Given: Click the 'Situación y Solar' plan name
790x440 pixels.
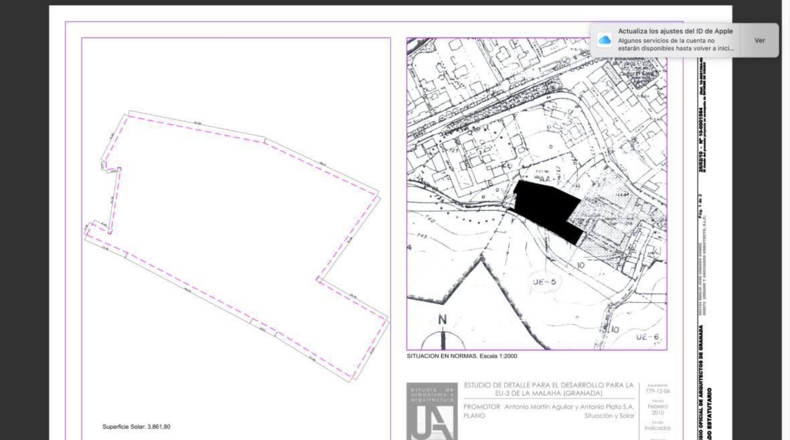Looking at the screenshot, I should pyautogui.click(x=609, y=416).
